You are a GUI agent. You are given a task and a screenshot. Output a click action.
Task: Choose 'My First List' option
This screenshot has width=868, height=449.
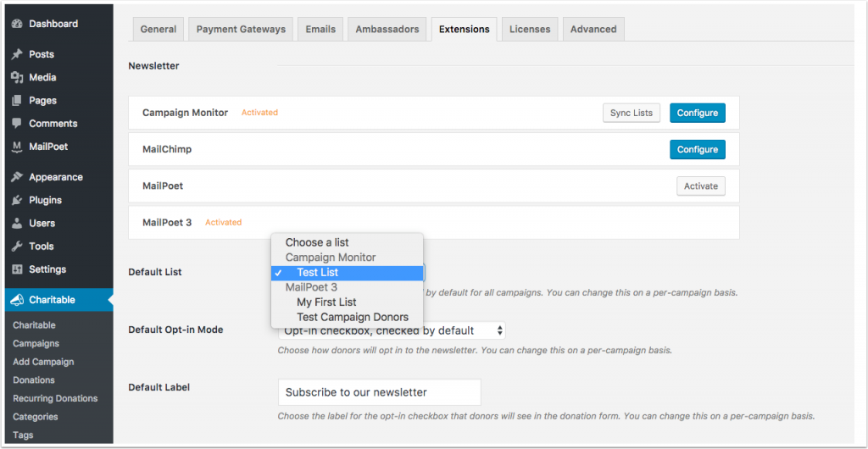click(x=347, y=302)
